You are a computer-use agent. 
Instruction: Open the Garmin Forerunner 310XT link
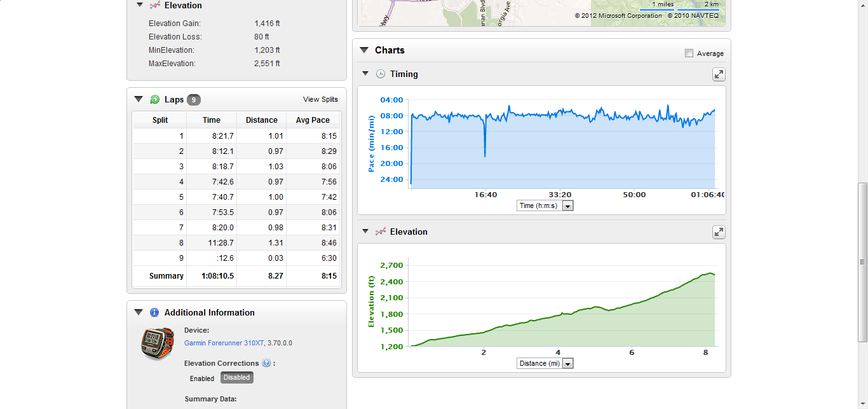[224, 343]
